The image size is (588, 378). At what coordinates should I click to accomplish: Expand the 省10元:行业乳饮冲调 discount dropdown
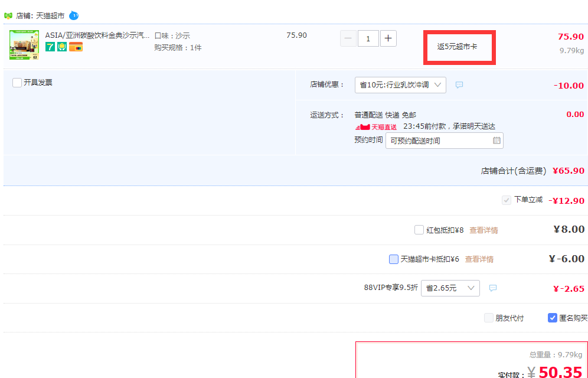(x=400, y=85)
